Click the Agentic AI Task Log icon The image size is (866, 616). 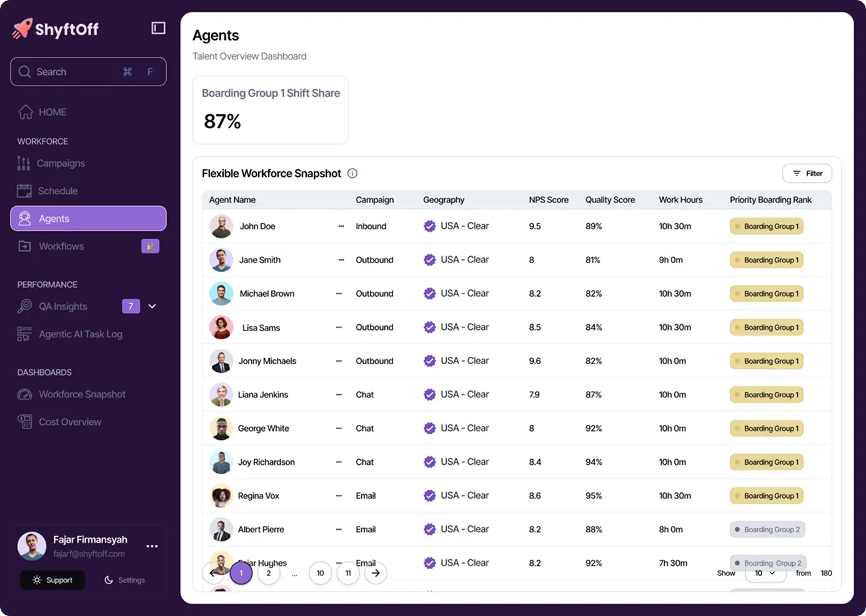click(24, 334)
